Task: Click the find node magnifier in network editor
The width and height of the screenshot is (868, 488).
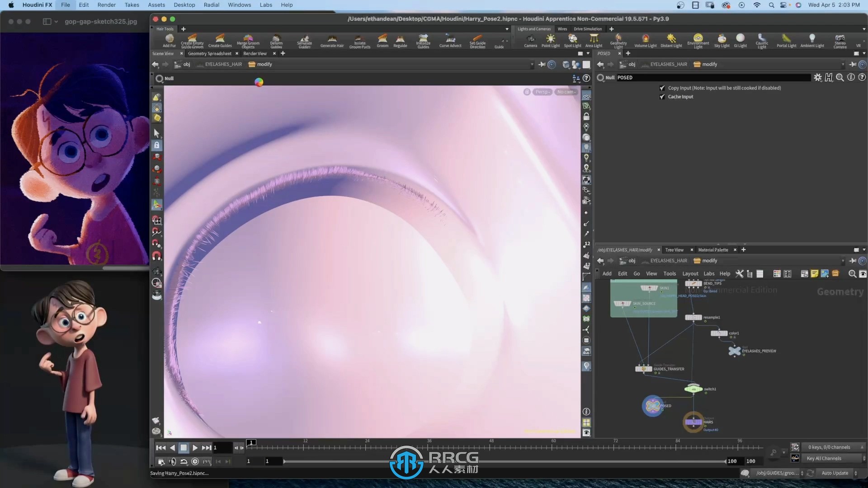Action: (852, 273)
